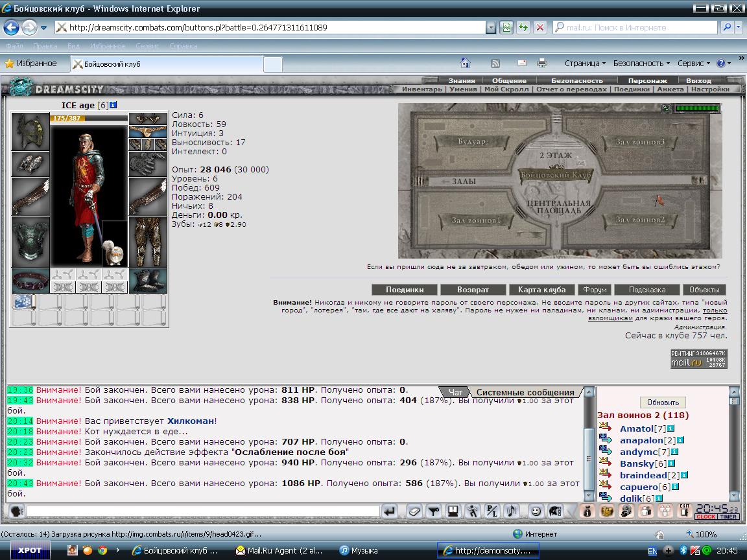Click the white cat pet image
This screenshot has width=747, height=560.
pyautogui.click(x=114, y=252)
